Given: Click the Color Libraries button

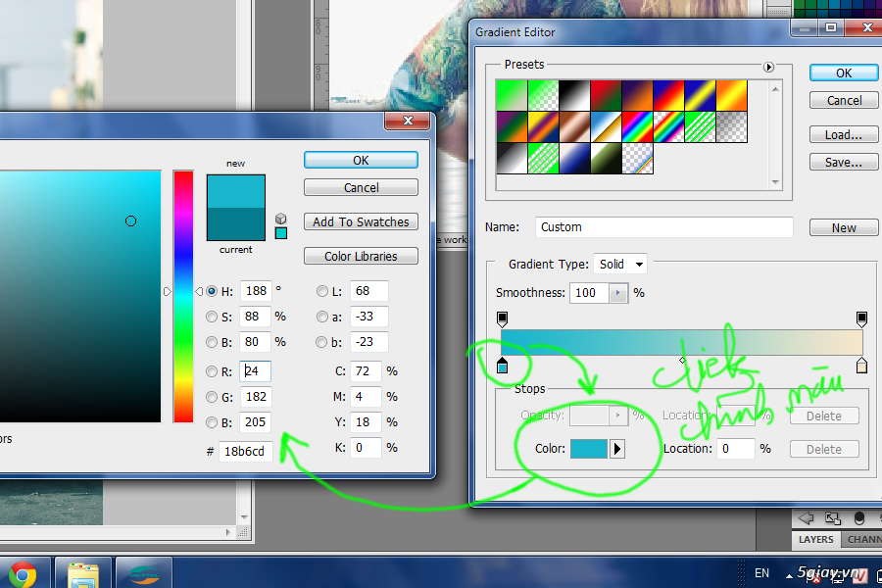Looking at the screenshot, I should 361,257.
